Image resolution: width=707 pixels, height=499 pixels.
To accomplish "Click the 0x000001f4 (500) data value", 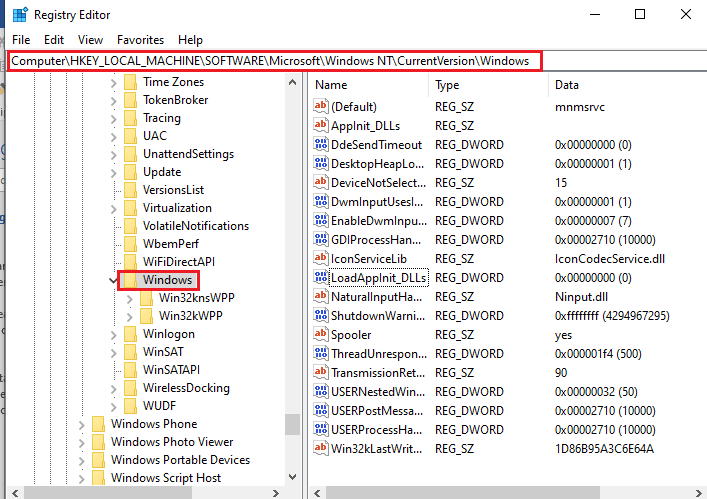I will point(598,354).
